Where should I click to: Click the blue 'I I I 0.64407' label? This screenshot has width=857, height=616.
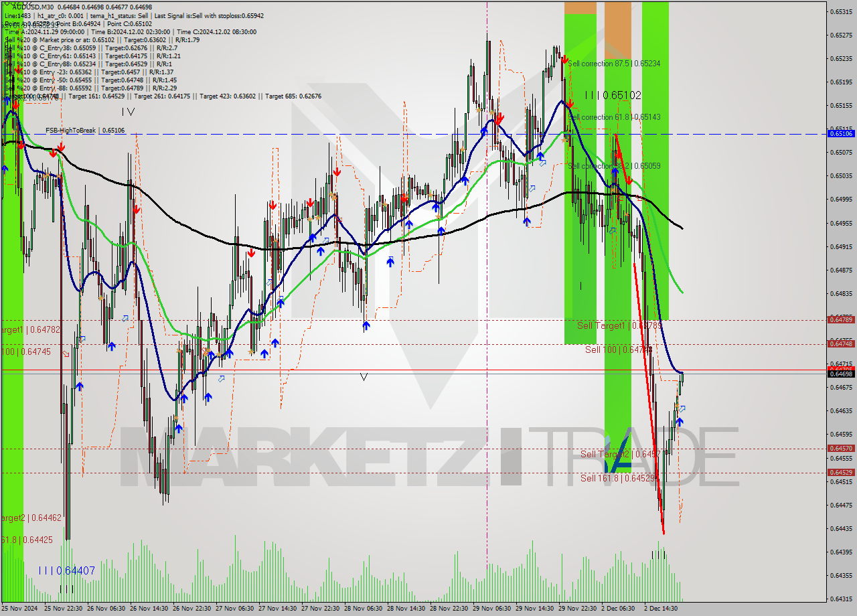coord(66,570)
